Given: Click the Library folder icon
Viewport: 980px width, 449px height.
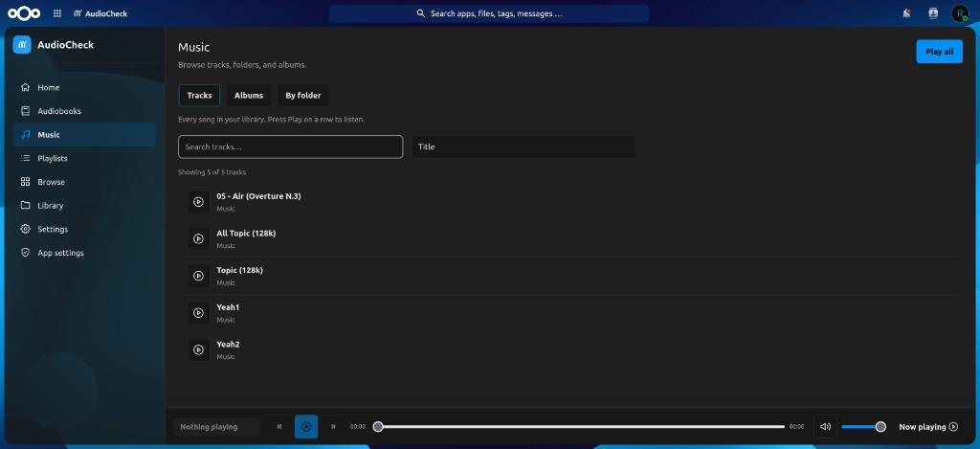Looking at the screenshot, I should (25, 205).
